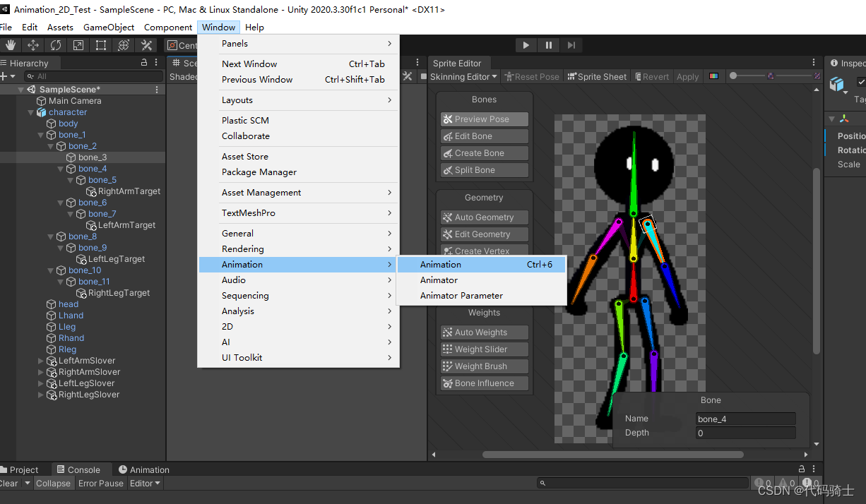Click the Apply button in Sprite Editor
This screenshot has height=504, width=866.
687,76
